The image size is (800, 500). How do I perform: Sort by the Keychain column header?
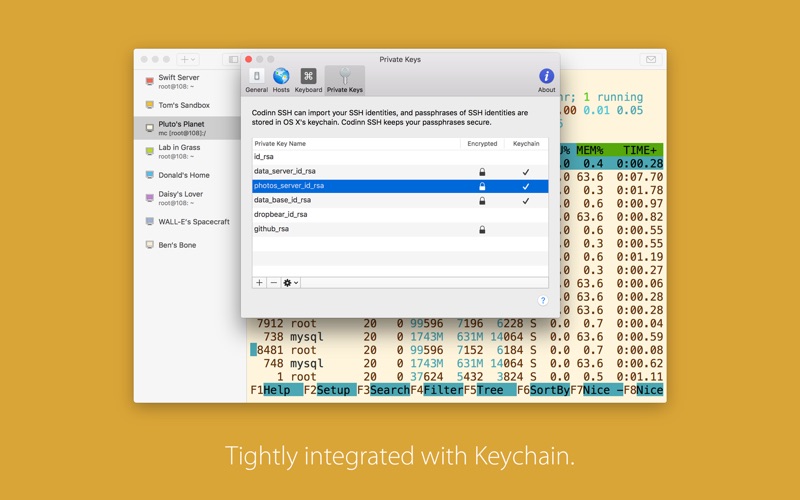pyautogui.click(x=526, y=143)
